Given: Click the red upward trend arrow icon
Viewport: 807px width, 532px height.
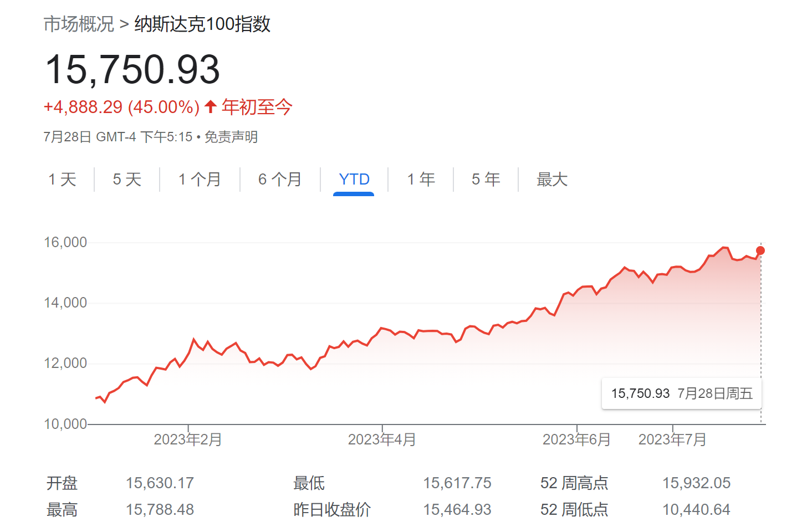Looking at the screenshot, I should coord(210,106).
